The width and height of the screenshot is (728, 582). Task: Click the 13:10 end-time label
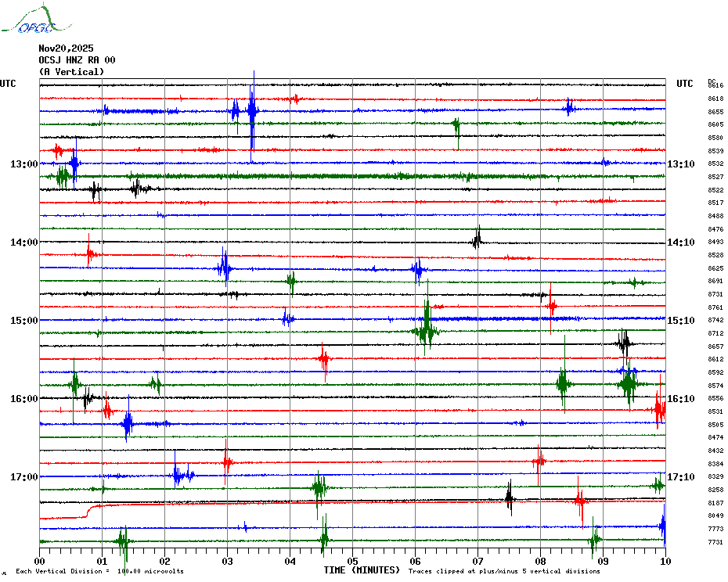click(681, 163)
